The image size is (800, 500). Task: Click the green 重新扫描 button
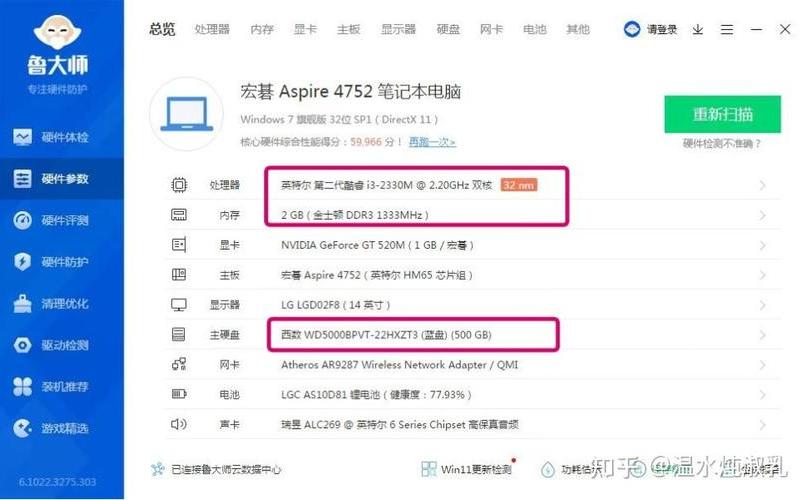point(722,114)
